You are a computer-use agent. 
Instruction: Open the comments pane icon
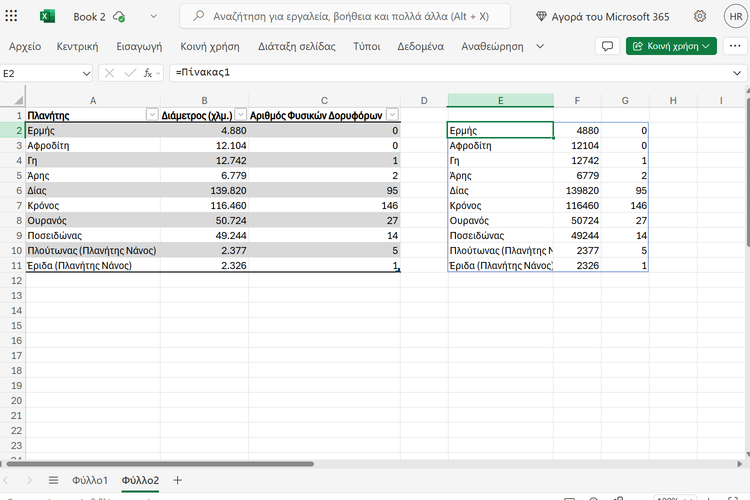[606, 46]
